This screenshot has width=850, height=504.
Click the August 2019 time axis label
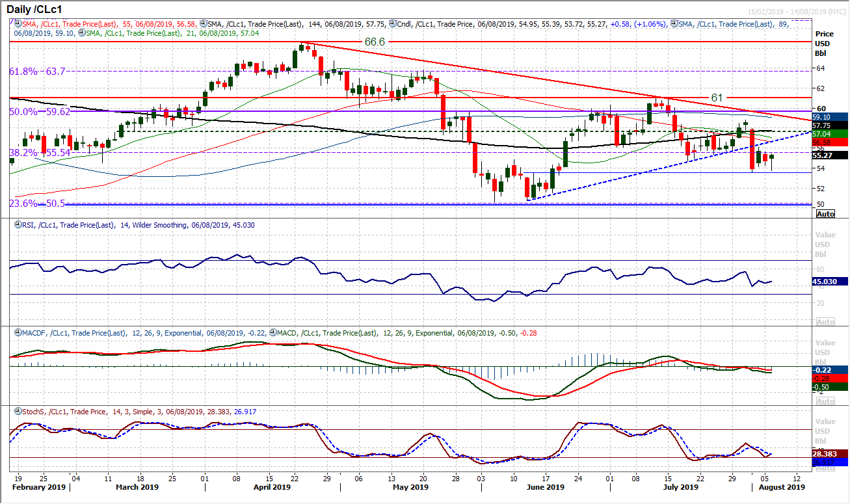(x=782, y=487)
